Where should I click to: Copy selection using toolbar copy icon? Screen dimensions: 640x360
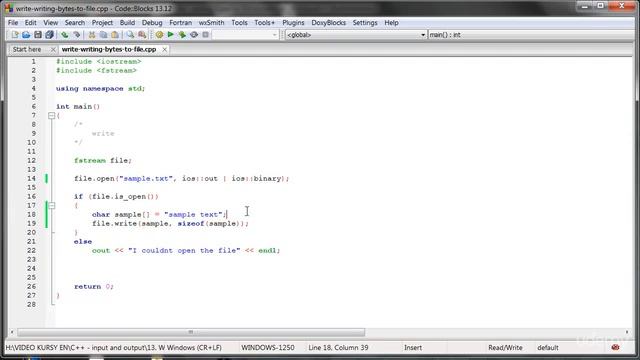click(x=103, y=35)
